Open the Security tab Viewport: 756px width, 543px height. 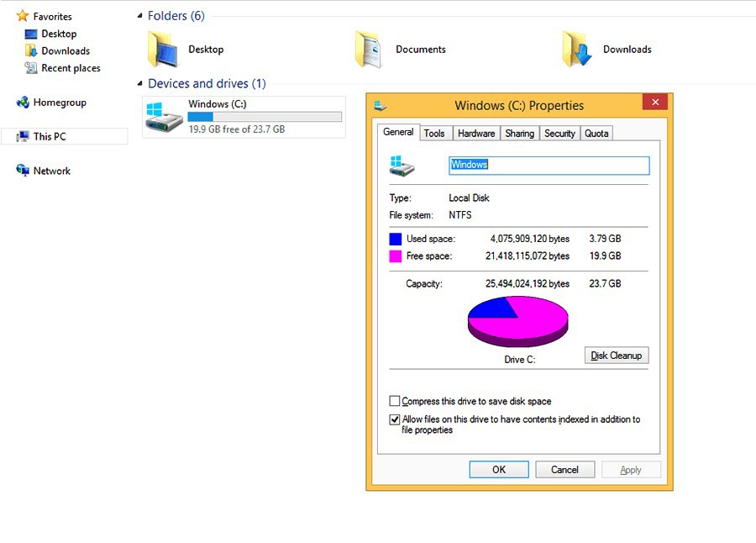559,133
